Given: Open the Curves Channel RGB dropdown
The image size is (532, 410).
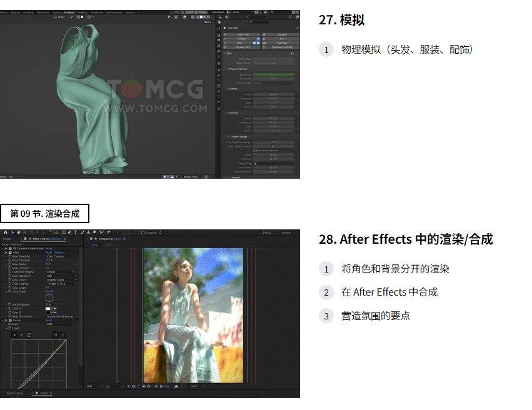Looking at the screenshot, I should click(61, 324).
